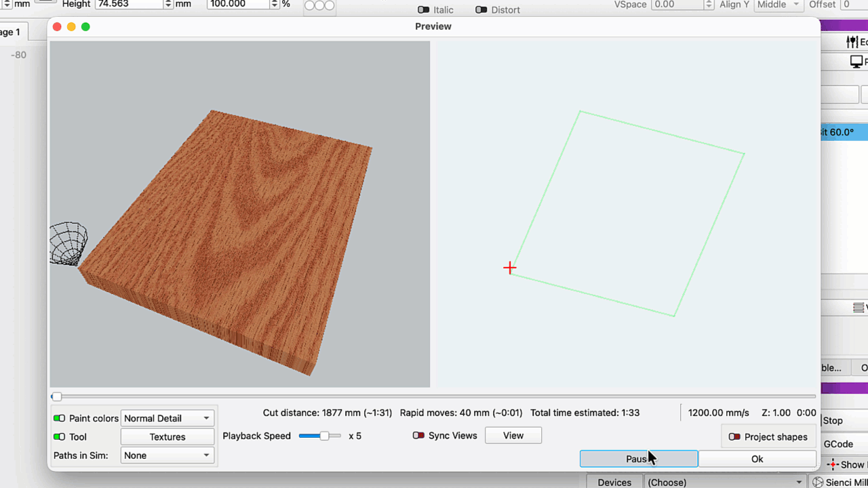Image resolution: width=868 pixels, height=488 pixels.
Task: Click the Height value input field
Action: click(130, 4)
